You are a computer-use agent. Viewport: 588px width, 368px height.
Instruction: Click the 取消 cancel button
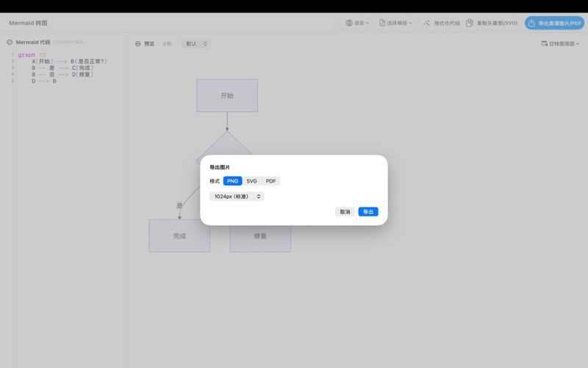(x=345, y=212)
